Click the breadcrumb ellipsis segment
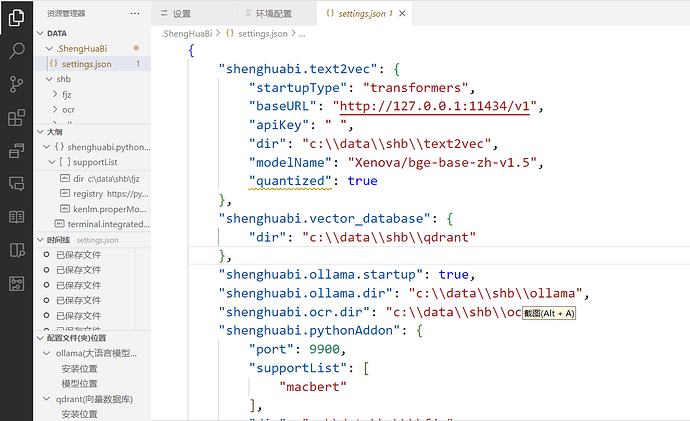The width and height of the screenshot is (690, 421). pyautogui.click(x=302, y=33)
